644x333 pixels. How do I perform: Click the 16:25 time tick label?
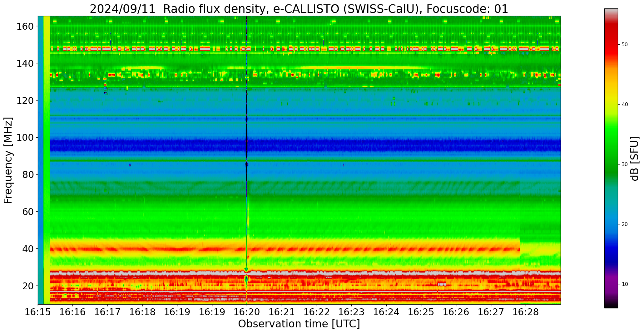coord(421,312)
